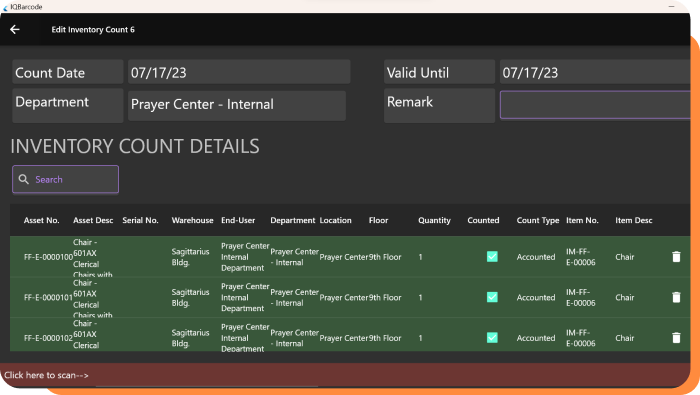The height and width of the screenshot is (395, 700).
Task: Sort by End-User column header
Action: point(238,220)
